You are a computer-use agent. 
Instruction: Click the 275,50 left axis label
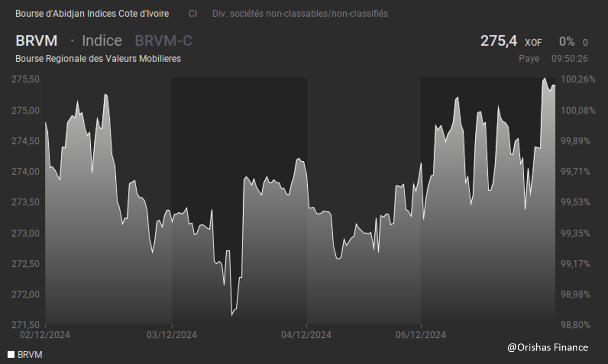[x=25, y=79]
